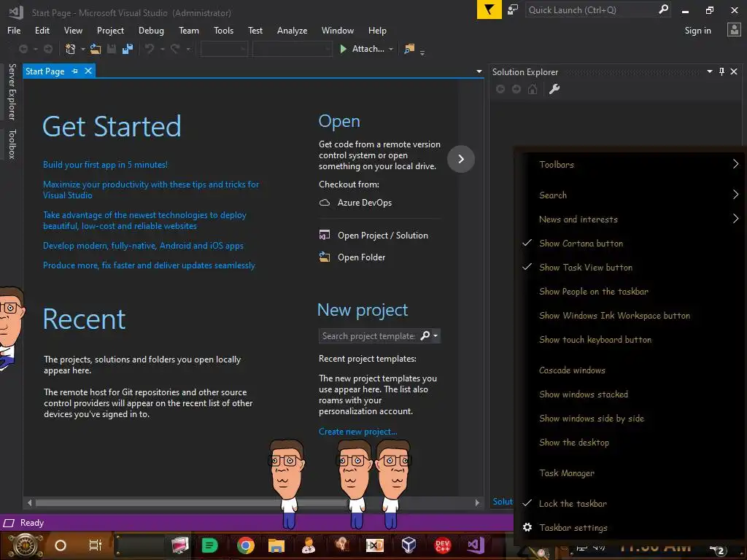Image resolution: width=747 pixels, height=560 pixels.
Task: Click Azure DevOps checkout option
Action: pyautogui.click(x=365, y=203)
